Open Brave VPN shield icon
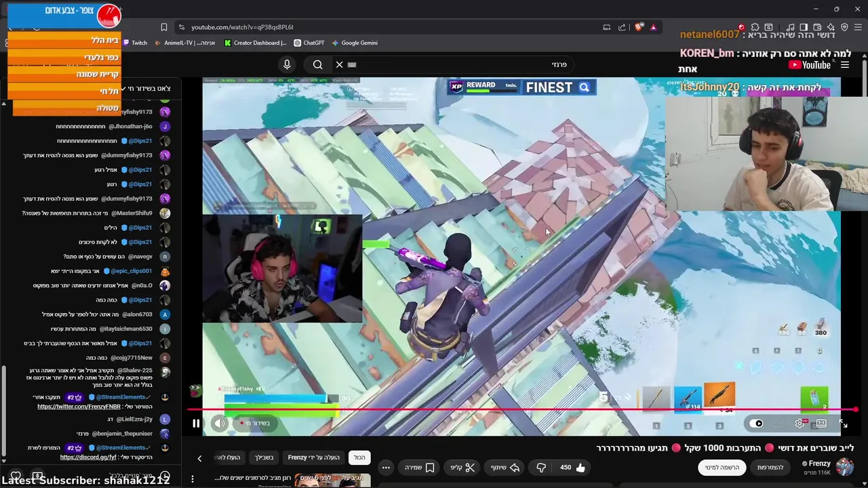Image resolution: width=868 pixels, height=488 pixels. click(844, 27)
